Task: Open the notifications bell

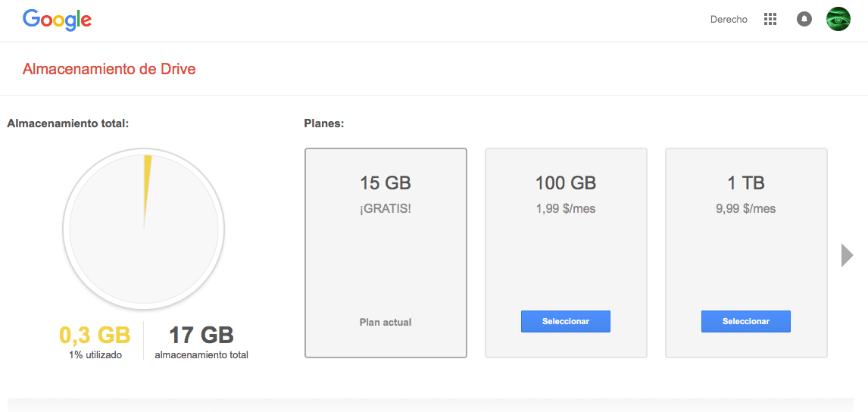Action: [804, 20]
